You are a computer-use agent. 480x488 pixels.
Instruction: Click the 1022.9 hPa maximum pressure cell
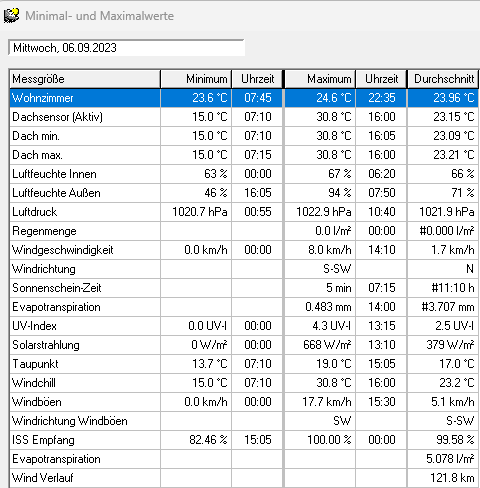point(320,212)
